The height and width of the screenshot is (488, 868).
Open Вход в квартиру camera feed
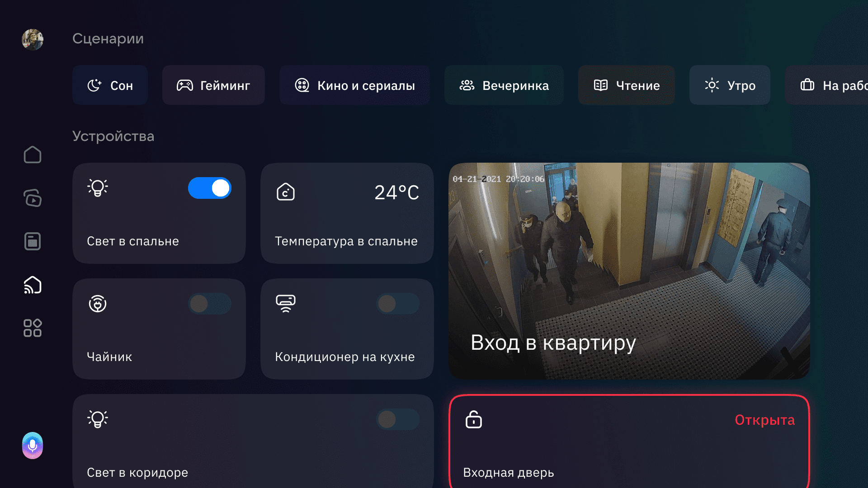click(629, 271)
